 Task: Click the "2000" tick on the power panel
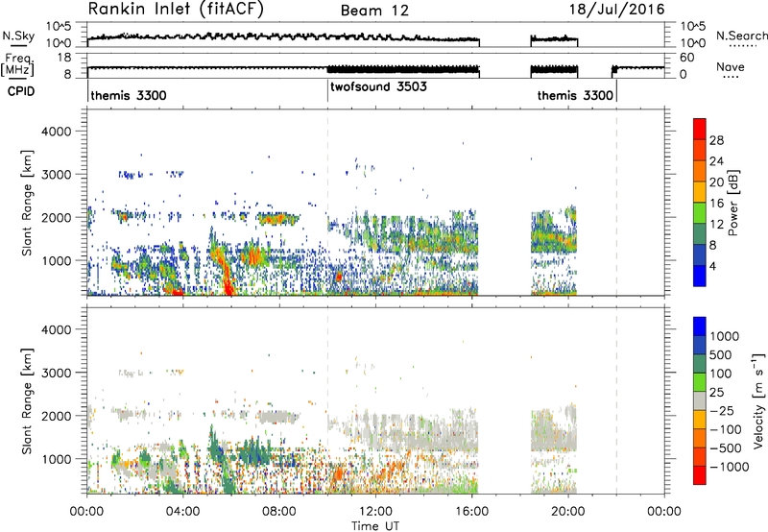56,217
